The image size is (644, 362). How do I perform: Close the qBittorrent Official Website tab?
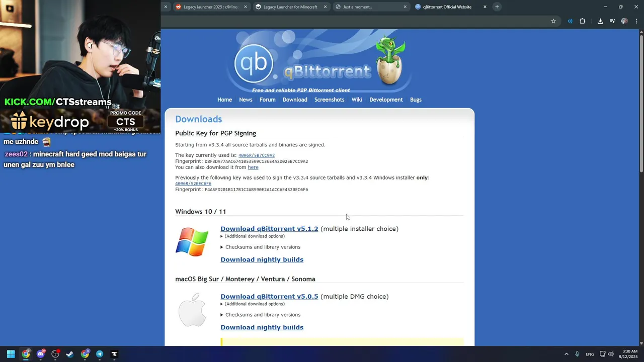point(485,7)
